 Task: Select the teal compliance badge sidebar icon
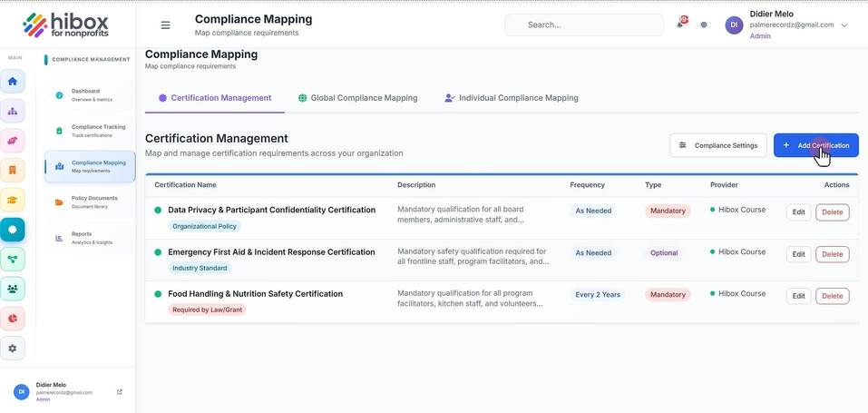[x=12, y=229]
